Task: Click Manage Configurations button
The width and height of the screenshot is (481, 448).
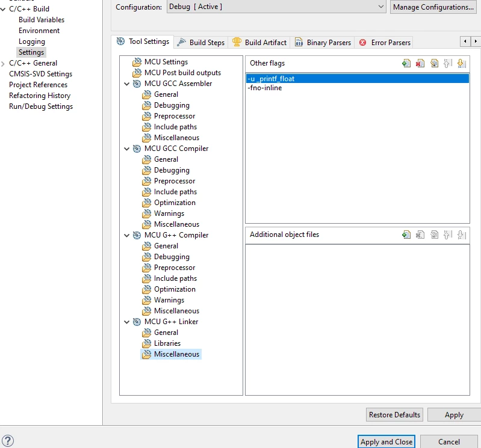Action: [x=433, y=7]
